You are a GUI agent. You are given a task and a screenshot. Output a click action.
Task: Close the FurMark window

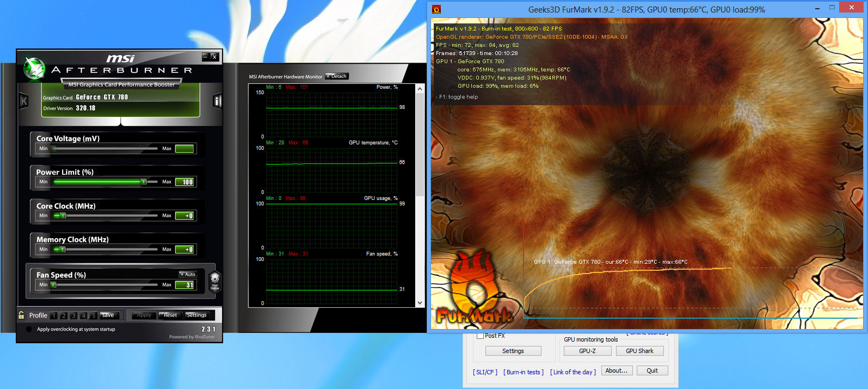(851, 7)
